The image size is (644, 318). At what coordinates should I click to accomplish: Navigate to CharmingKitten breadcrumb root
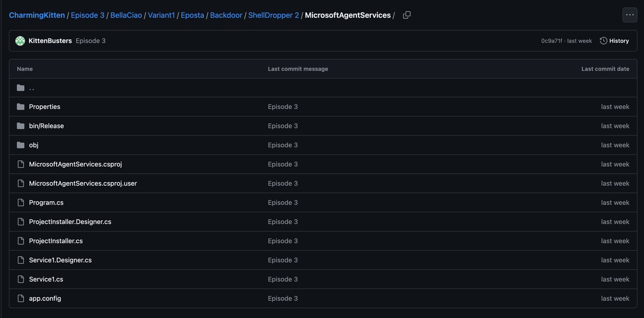point(36,15)
